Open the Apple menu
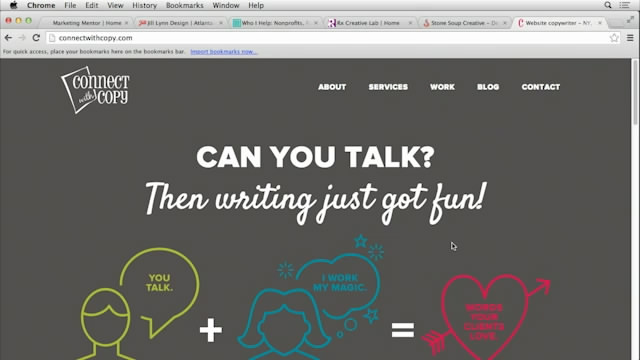The image size is (640, 360). click(13, 5)
